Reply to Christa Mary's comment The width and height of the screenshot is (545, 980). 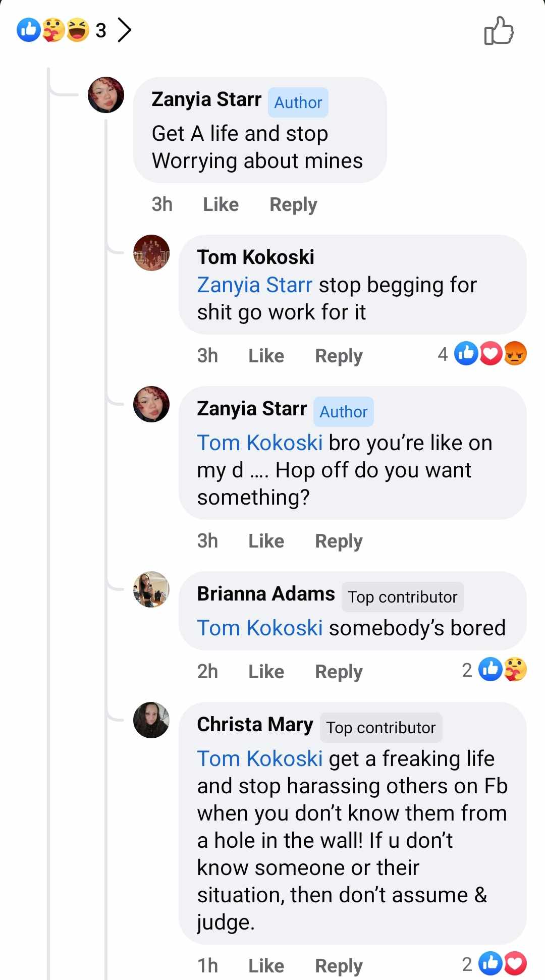339,965
